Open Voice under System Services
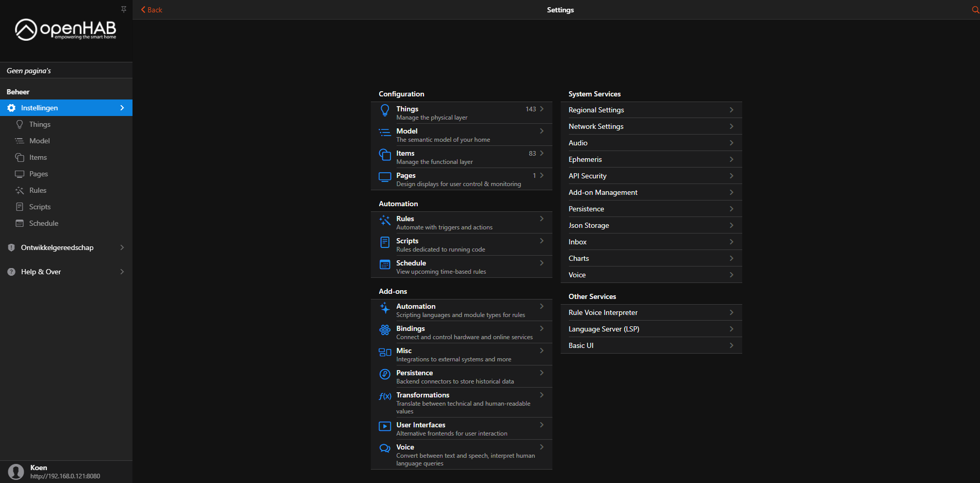The height and width of the screenshot is (483, 980). [x=651, y=275]
